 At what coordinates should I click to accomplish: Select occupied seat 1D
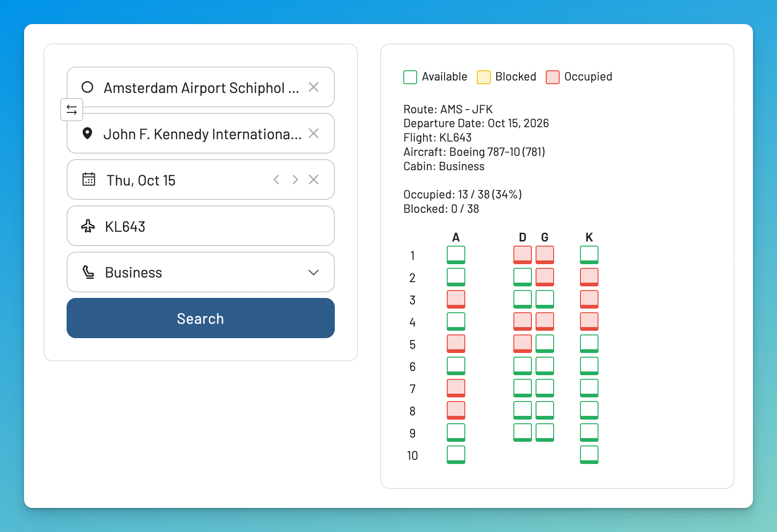pos(523,255)
